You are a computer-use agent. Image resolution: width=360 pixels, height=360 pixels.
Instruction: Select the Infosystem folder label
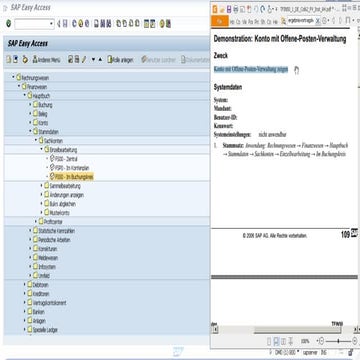[x=47, y=267]
